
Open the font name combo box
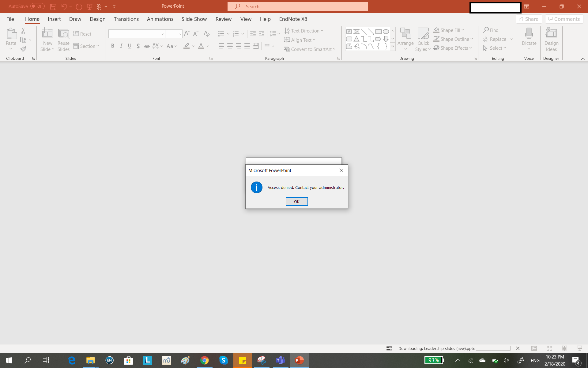coord(136,34)
